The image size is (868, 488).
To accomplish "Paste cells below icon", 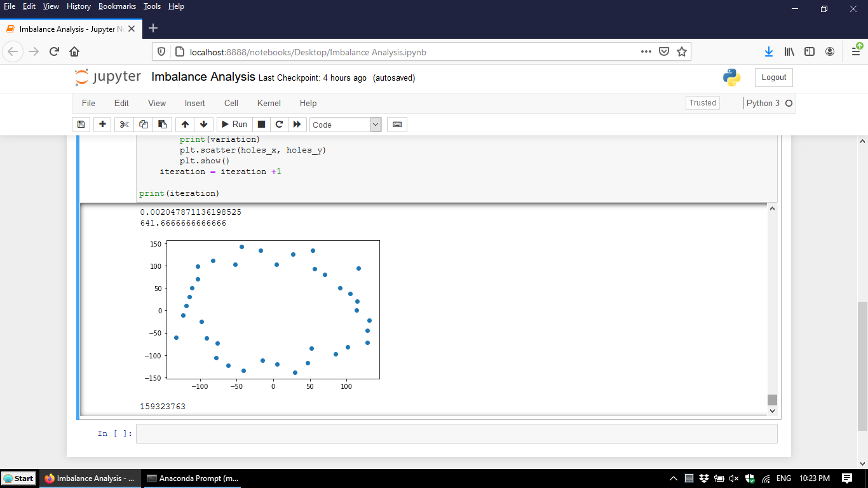I will click(x=162, y=125).
